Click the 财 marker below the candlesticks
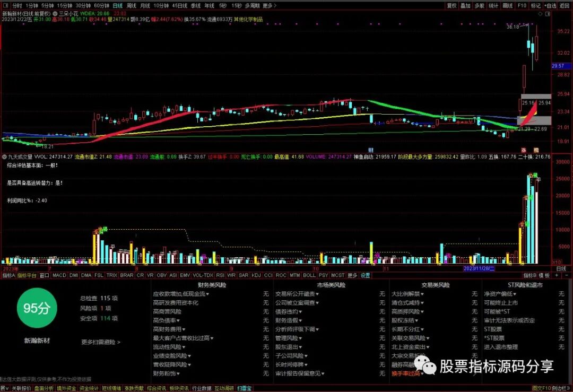The width and height of the screenshot is (573, 392). [370, 150]
